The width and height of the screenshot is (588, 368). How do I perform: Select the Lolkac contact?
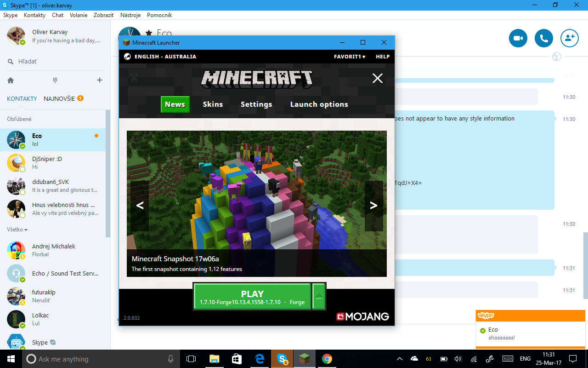click(53, 319)
